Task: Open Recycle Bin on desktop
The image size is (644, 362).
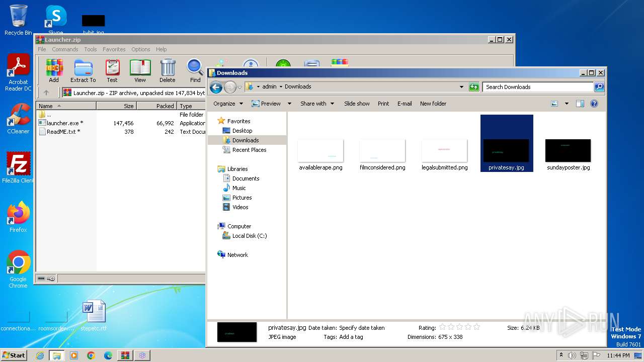Action: [18, 20]
